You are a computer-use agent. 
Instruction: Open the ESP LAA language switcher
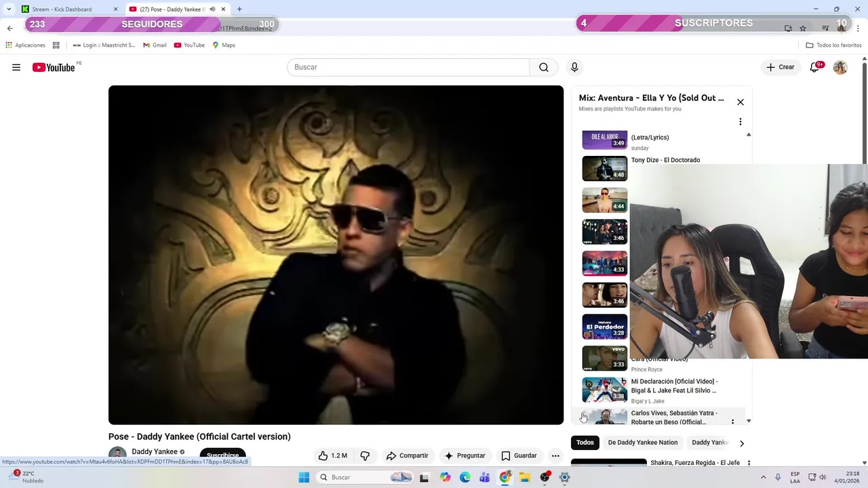pyautogui.click(x=795, y=477)
